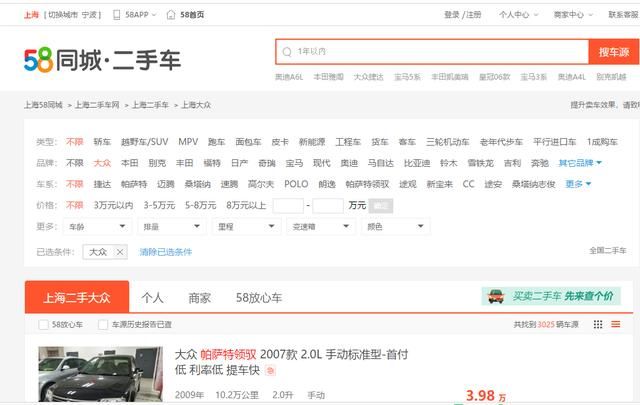Tick the 车源历史报告已查 checkbox
Image resolution: width=640 pixels, height=405 pixels.
pyautogui.click(x=103, y=325)
